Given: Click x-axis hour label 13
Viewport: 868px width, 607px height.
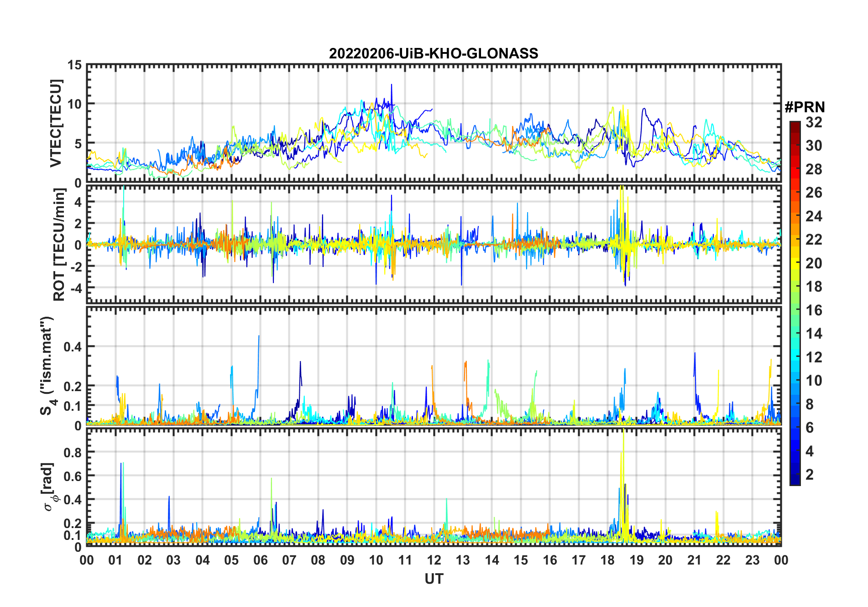Looking at the screenshot, I should pos(463,560).
